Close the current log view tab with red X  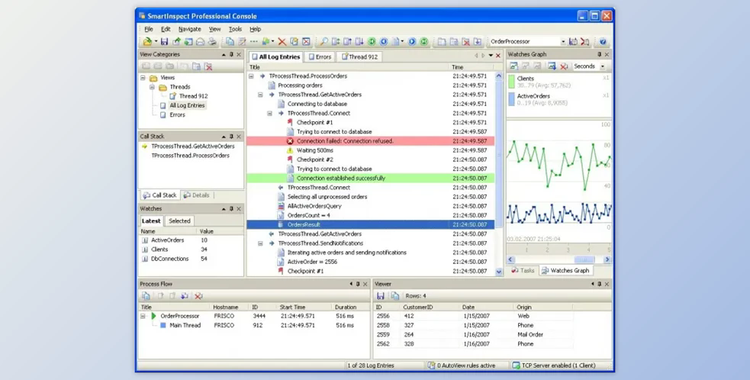(x=498, y=56)
